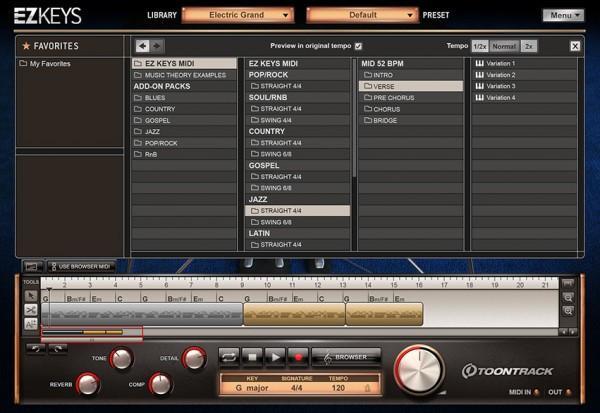This screenshot has width=600, height=413.
Task: Open the Library dropdown (Electric Grand)
Action: coord(238,15)
